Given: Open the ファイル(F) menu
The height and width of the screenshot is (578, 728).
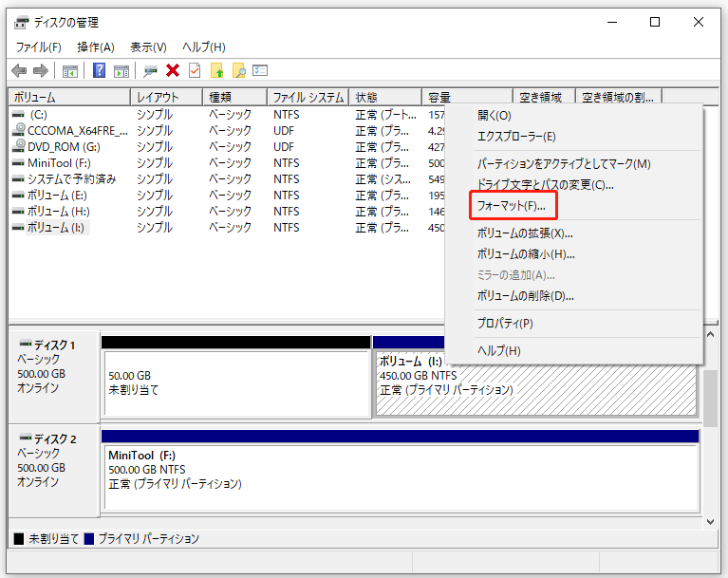Looking at the screenshot, I should pyautogui.click(x=39, y=47).
